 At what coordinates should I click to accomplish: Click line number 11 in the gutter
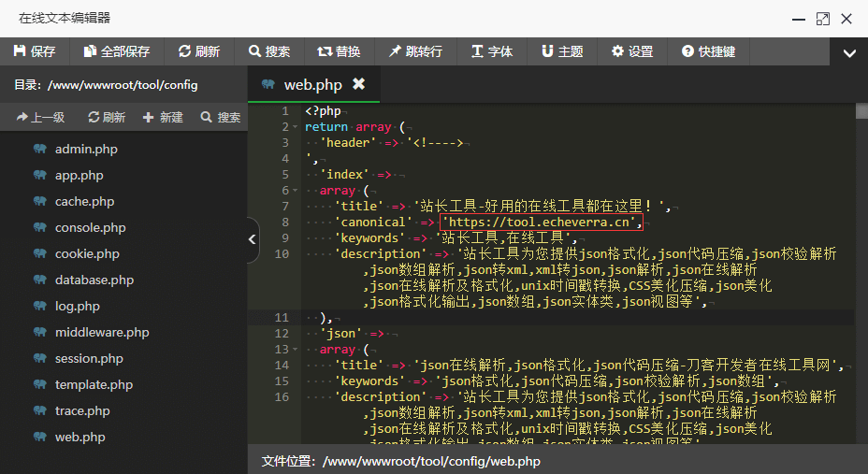(x=282, y=318)
